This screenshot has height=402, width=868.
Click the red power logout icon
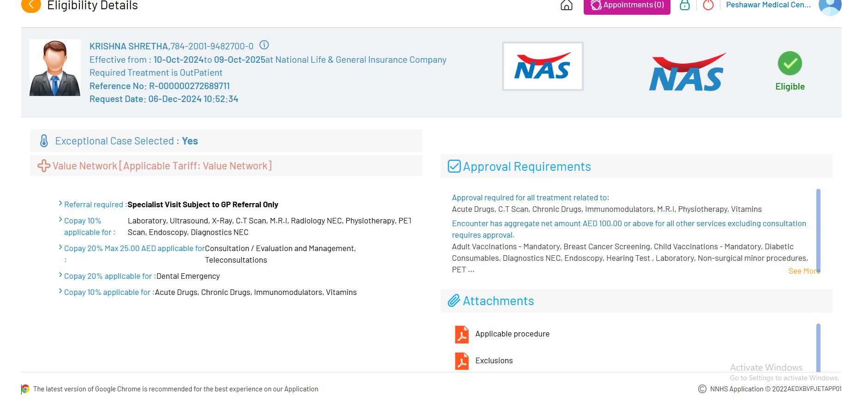[x=708, y=5]
